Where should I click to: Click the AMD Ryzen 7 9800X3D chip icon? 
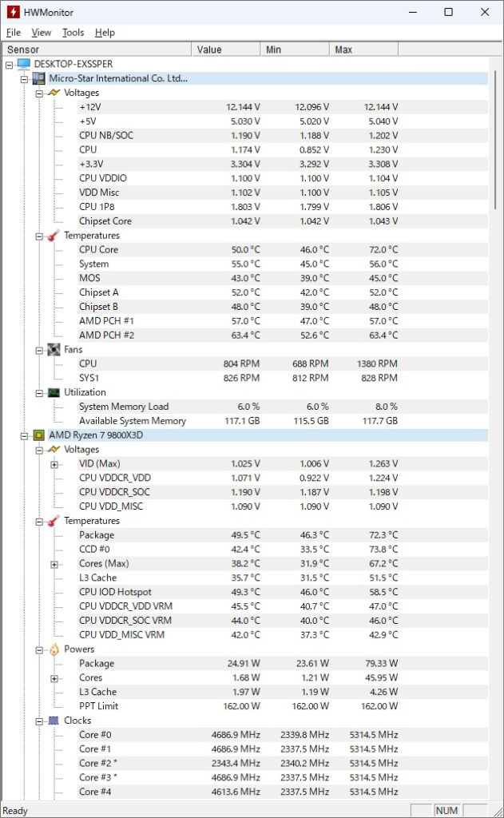(x=38, y=435)
